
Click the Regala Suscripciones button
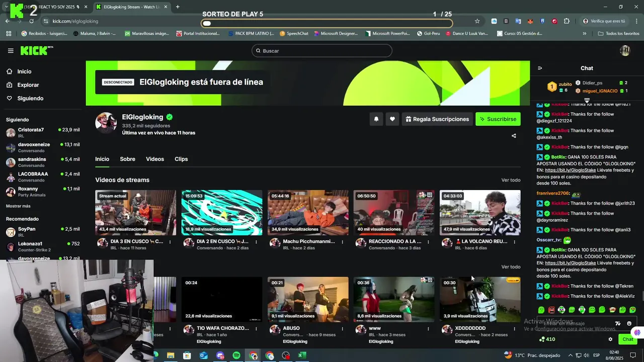(437, 119)
